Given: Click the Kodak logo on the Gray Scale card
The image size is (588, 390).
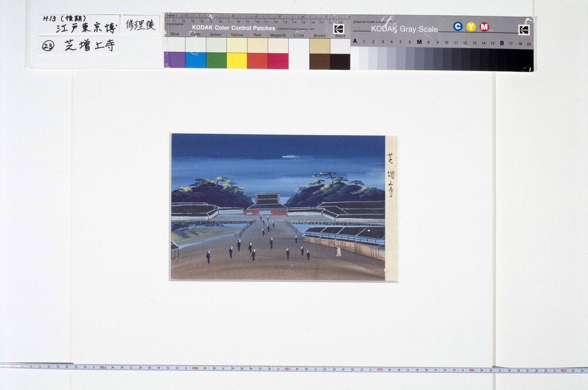Looking at the screenshot, I should 523,29.
